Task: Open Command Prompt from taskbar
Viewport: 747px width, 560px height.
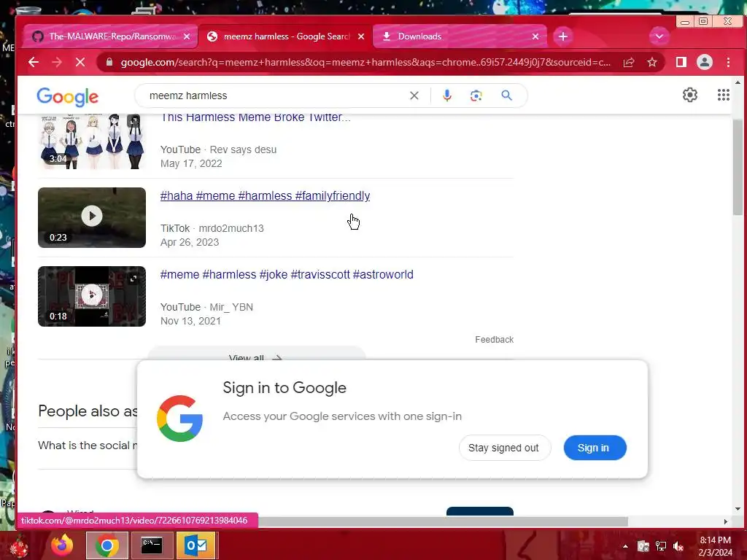Action: (152, 545)
